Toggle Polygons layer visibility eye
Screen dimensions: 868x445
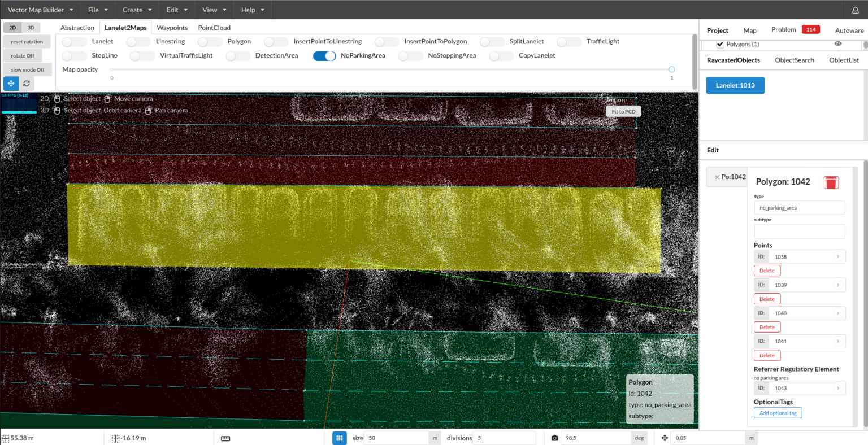coord(838,43)
